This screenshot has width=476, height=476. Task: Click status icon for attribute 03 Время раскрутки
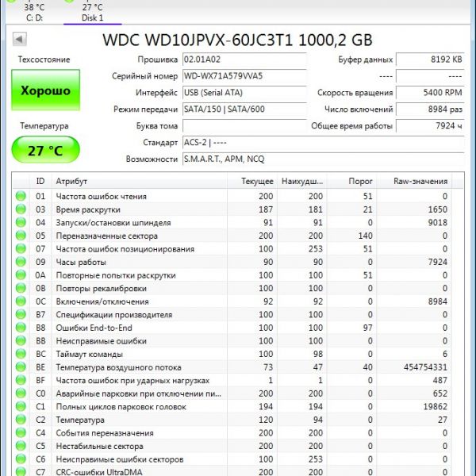[21, 209]
